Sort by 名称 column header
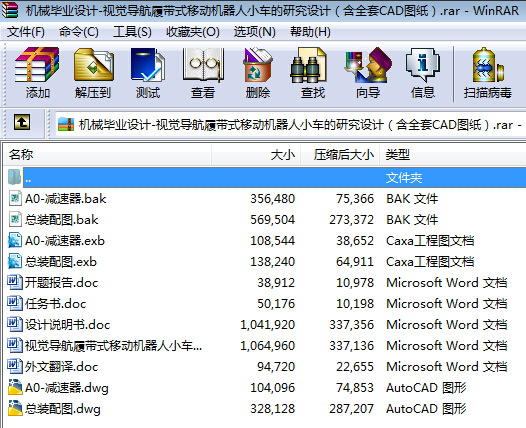Viewport: 526px width, 428px height. click(107, 155)
